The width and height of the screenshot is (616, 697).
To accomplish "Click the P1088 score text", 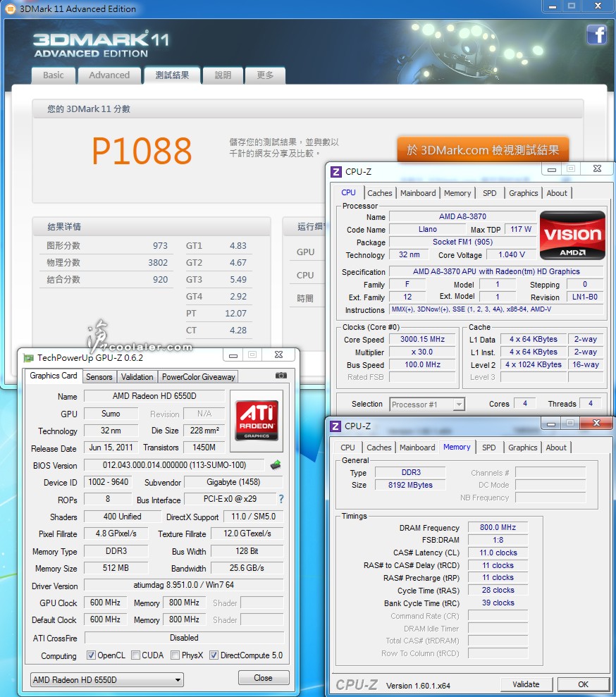I will click(142, 151).
